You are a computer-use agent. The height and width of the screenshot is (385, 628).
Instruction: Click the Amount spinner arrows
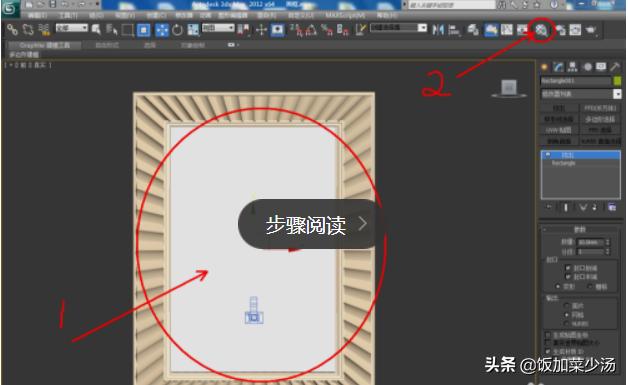point(608,242)
